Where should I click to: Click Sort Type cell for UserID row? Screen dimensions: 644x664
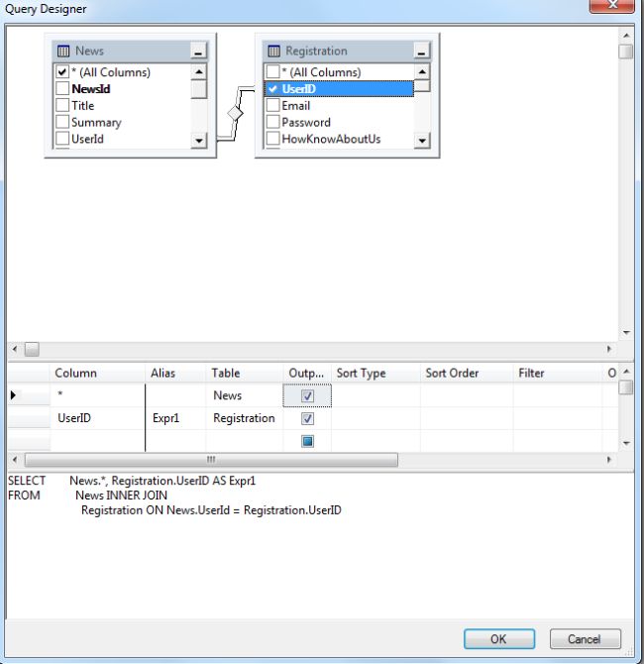tap(376, 418)
